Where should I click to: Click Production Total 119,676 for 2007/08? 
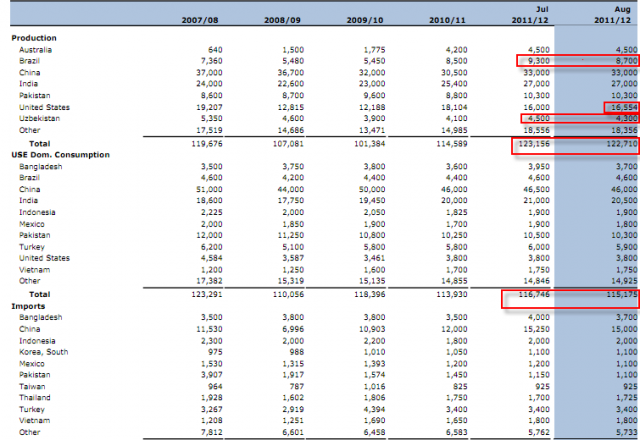click(207, 144)
